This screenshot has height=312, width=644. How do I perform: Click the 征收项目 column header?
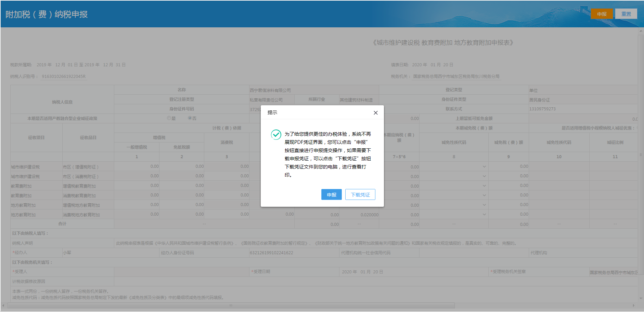(36, 137)
